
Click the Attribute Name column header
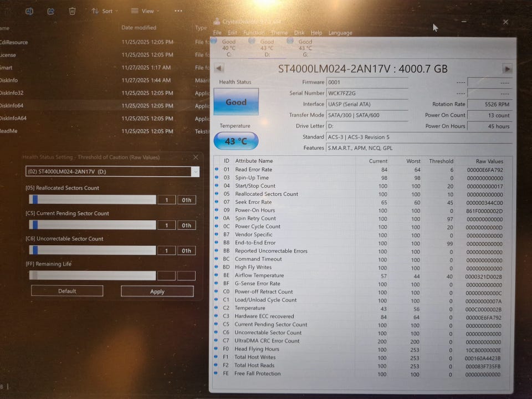pos(254,161)
